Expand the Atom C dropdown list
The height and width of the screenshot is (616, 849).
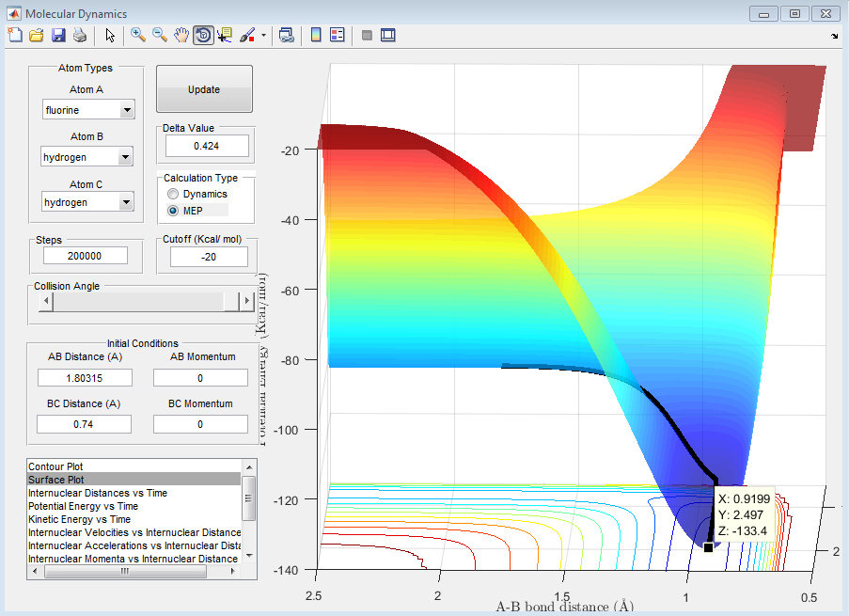pos(127,202)
